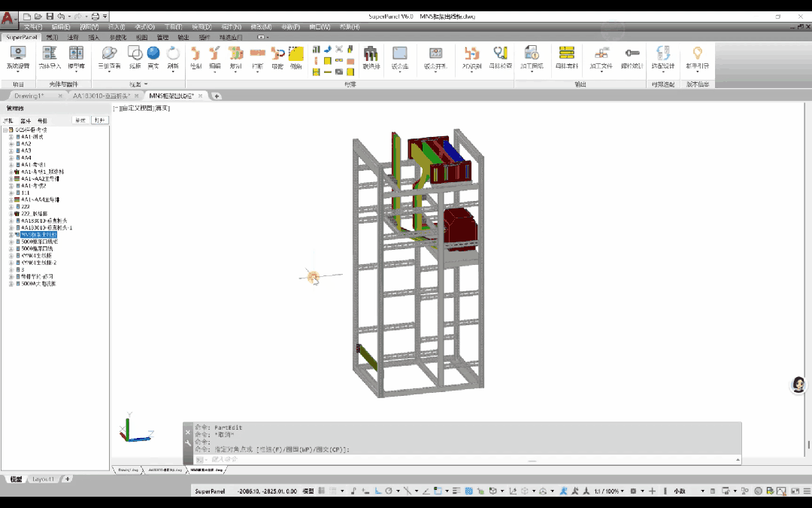Viewport: 812px width, 508px height.
Task: Click the 打开 button in manager panel
Action: pos(99,120)
